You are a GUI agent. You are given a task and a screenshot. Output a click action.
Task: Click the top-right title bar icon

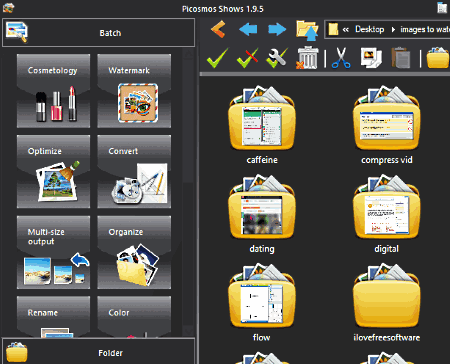(442, 7)
